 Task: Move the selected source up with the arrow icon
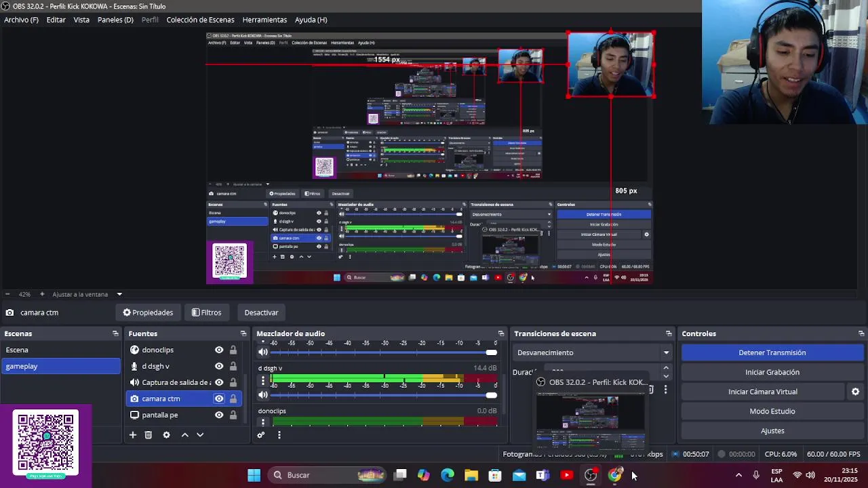pyautogui.click(x=184, y=434)
